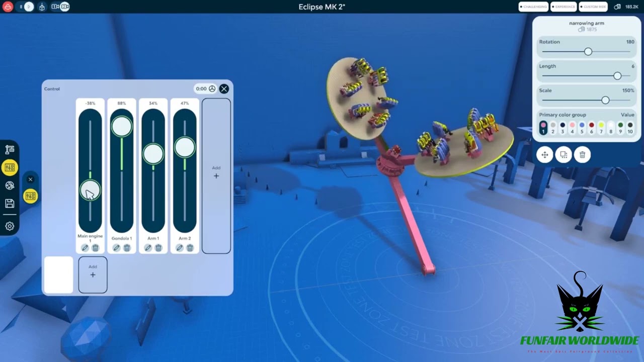Click the CHALLENGING tag button
Image resolution: width=644 pixels, height=362 pixels.
(x=533, y=7)
